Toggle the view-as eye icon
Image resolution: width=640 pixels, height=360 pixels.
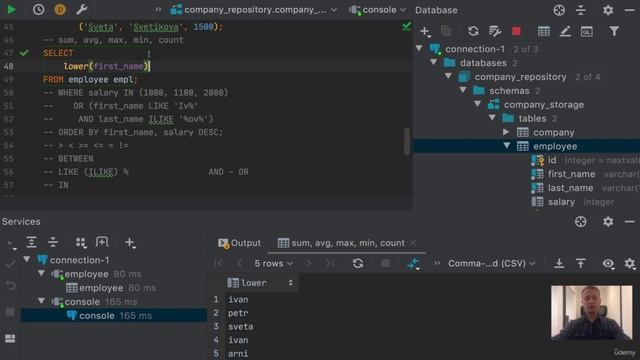coord(608,264)
